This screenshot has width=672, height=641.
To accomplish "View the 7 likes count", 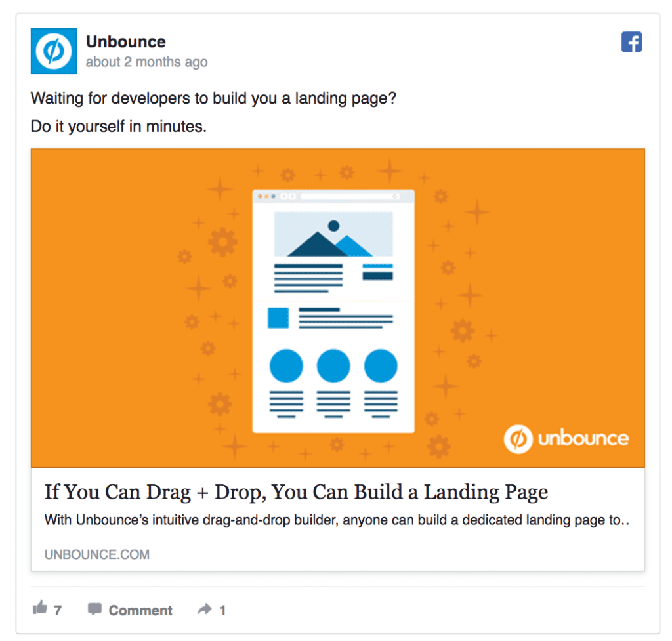I will click(x=58, y=610).
